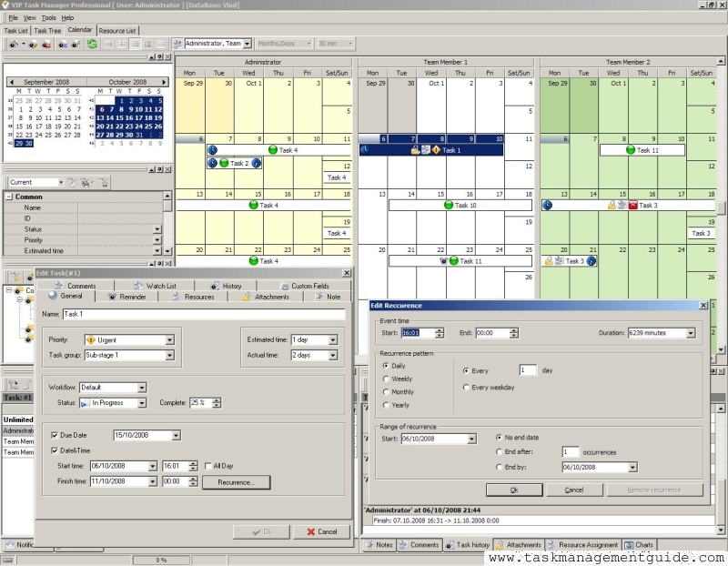Image resolution: width=728 pixels, height=566 pixels.
Task: Open the Status In Progress dropdown
Action: [x=142, y=402]
